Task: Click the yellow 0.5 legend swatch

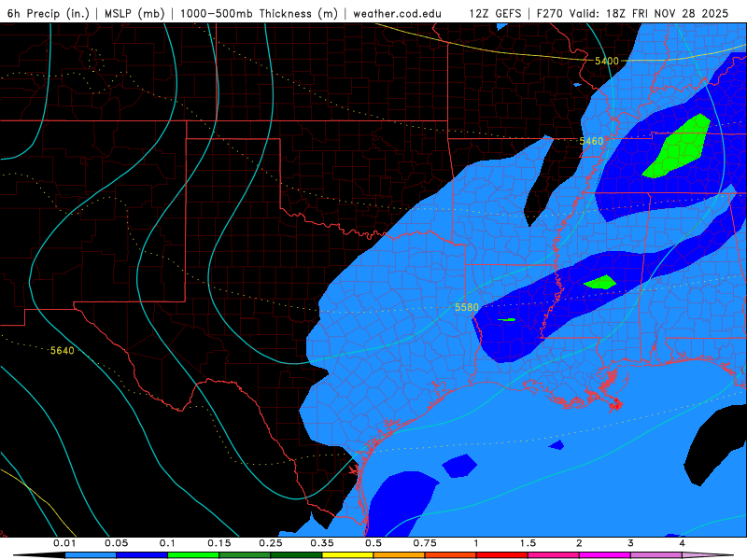Action: (347, 555)
